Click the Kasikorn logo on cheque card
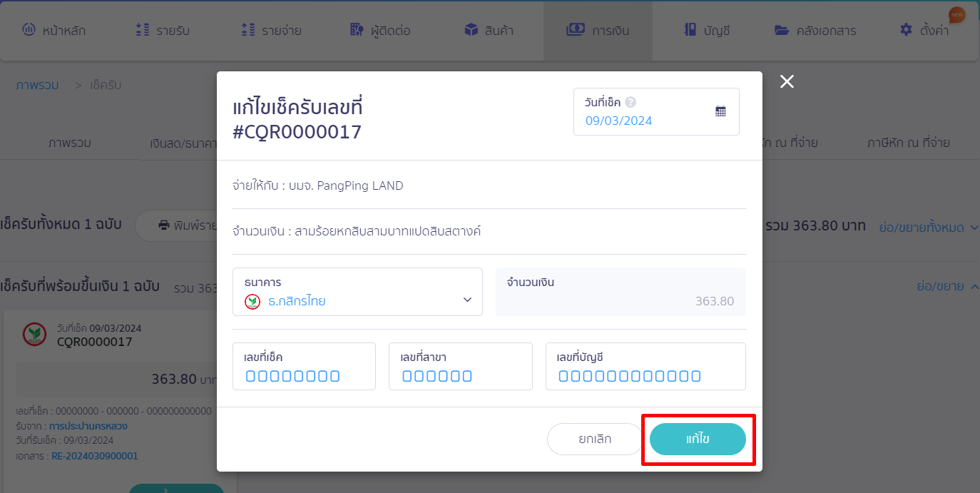Viewport: 980px width, 493px height. point(34,334)
